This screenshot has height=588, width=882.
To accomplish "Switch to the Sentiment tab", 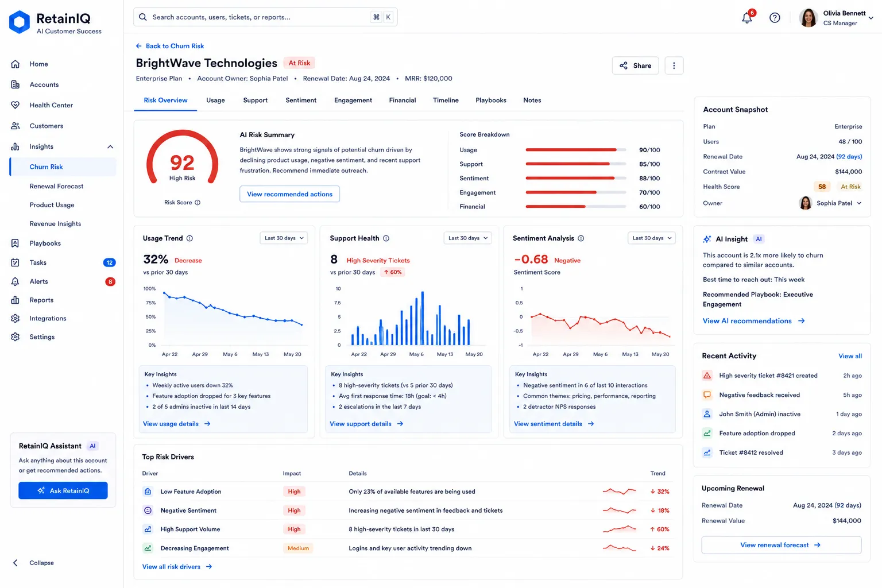I will click(301, 100).
